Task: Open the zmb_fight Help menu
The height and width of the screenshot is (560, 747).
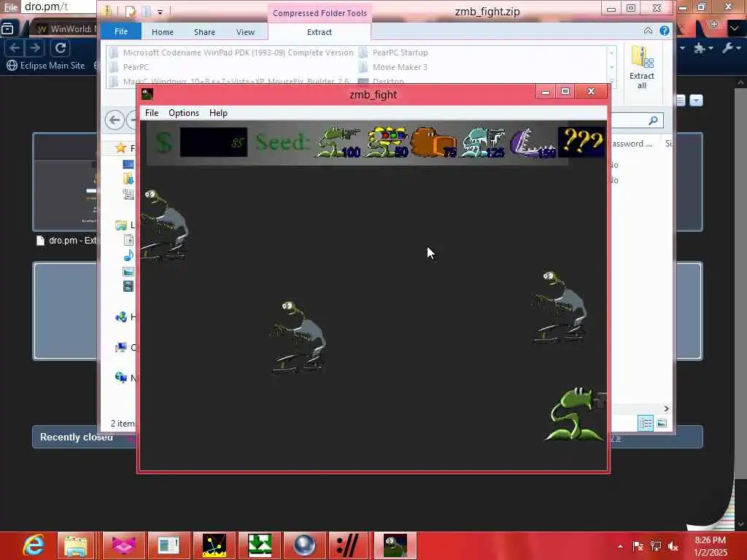Action: click(218, 113)
